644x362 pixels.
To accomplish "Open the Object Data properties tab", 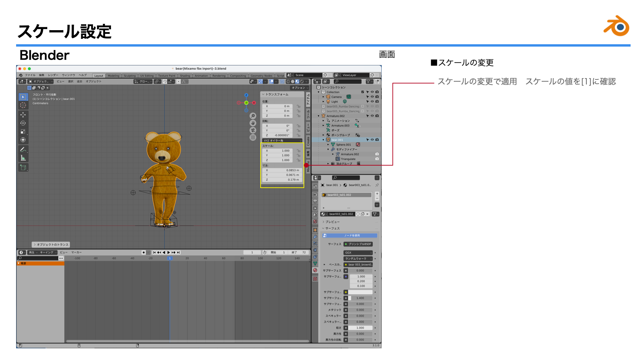I will pos(315,263).
